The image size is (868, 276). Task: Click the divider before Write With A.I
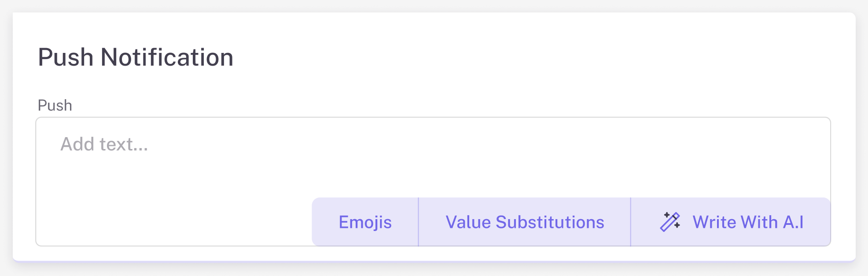pos(631,222)
